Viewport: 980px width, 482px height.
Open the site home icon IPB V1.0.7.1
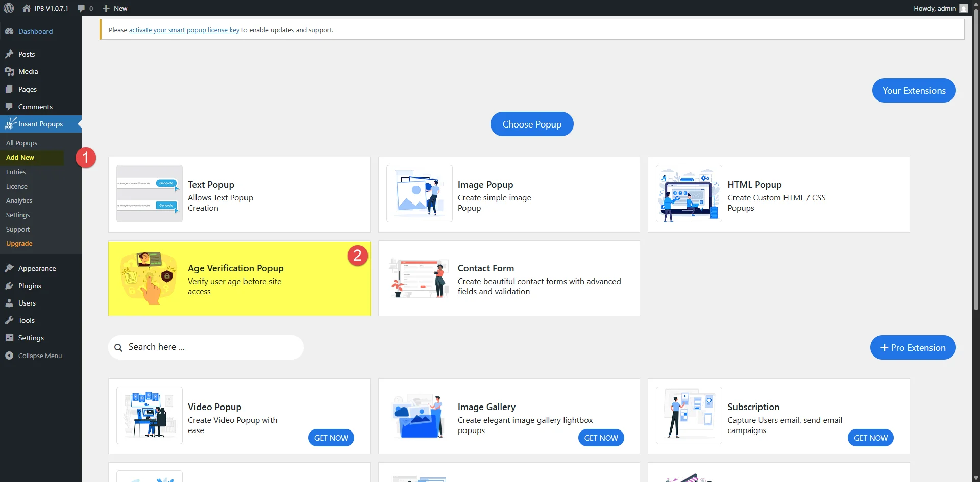[27, 8]
